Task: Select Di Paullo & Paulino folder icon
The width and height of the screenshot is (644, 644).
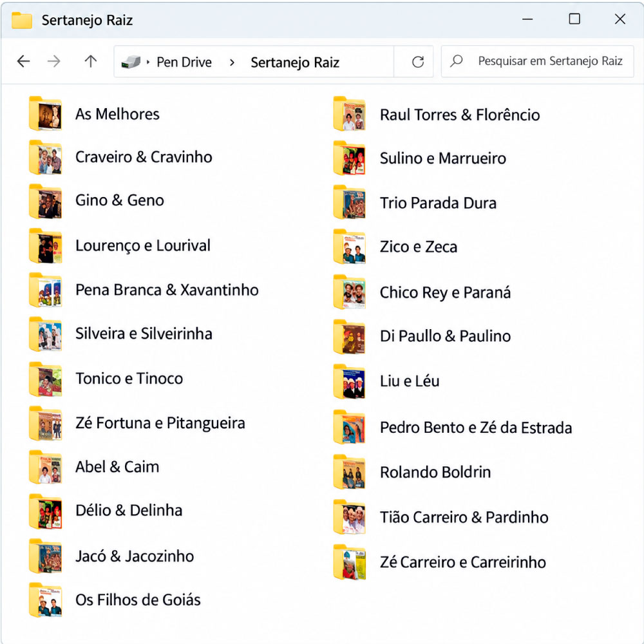Action: point(350,336)
